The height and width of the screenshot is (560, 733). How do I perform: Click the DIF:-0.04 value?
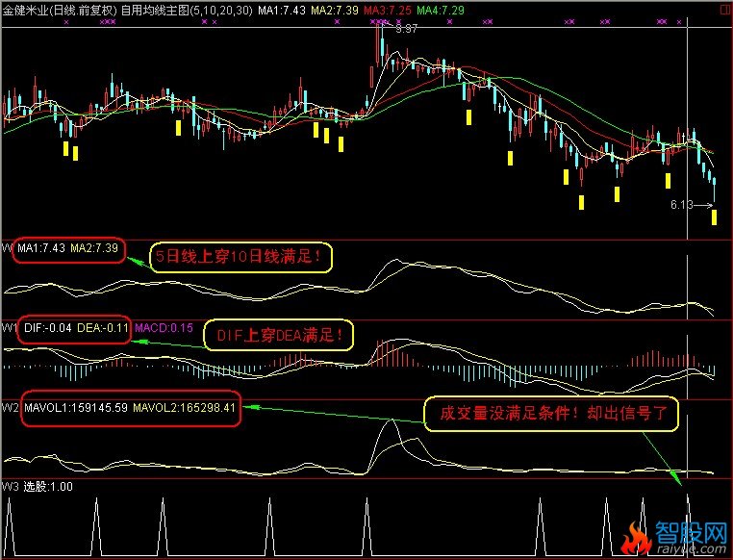coord(48,328)
